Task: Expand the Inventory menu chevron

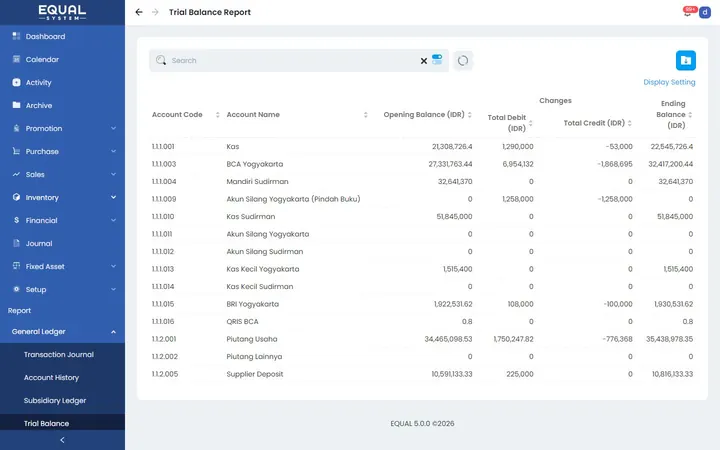Action: tap(113, 197)
